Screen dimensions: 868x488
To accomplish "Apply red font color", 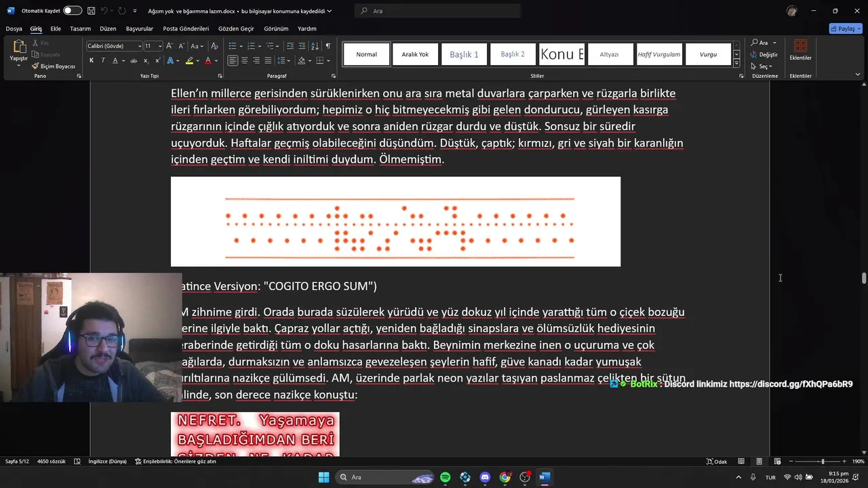I will [x=209, y=60].
